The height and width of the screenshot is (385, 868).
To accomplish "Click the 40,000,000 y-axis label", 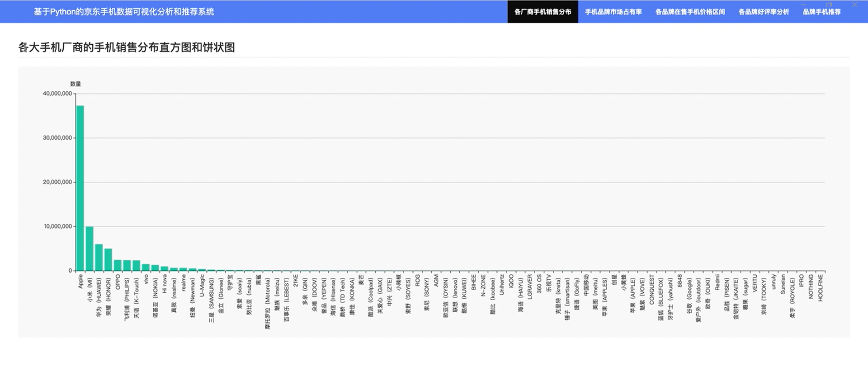I will click(57, 94).
